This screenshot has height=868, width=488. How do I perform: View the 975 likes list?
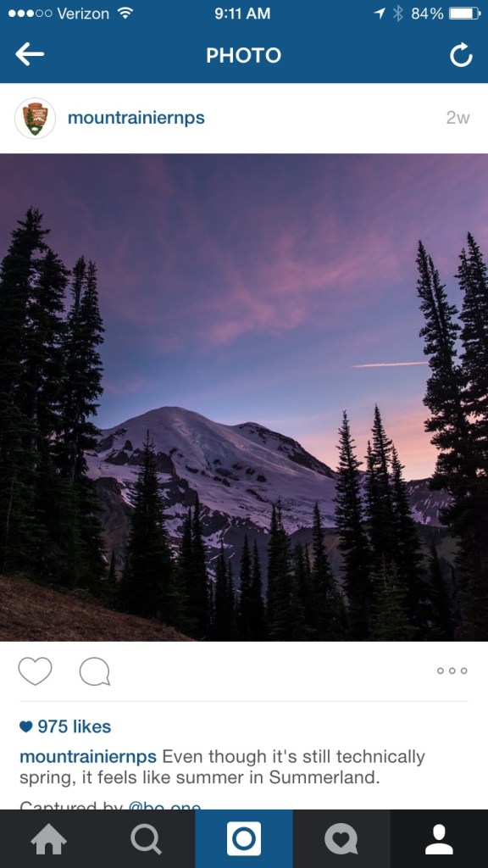pyautogui.click(x=75, y=726)
